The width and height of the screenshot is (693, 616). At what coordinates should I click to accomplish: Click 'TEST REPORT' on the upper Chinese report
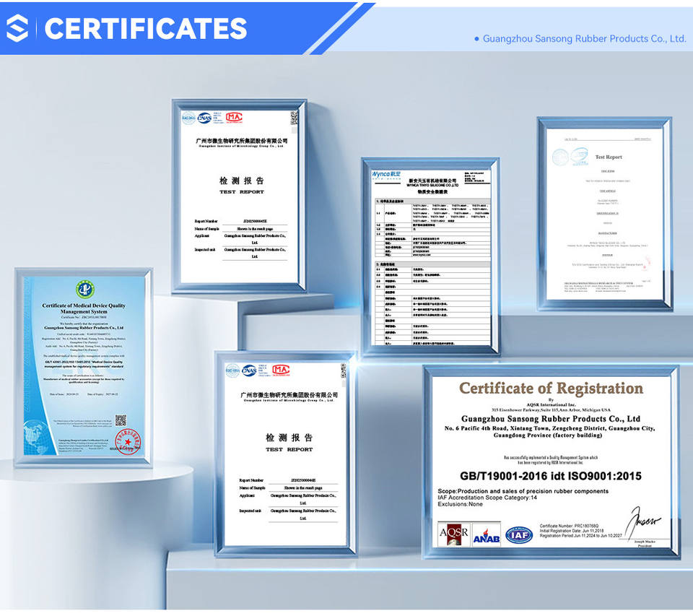tap(242, 192)
